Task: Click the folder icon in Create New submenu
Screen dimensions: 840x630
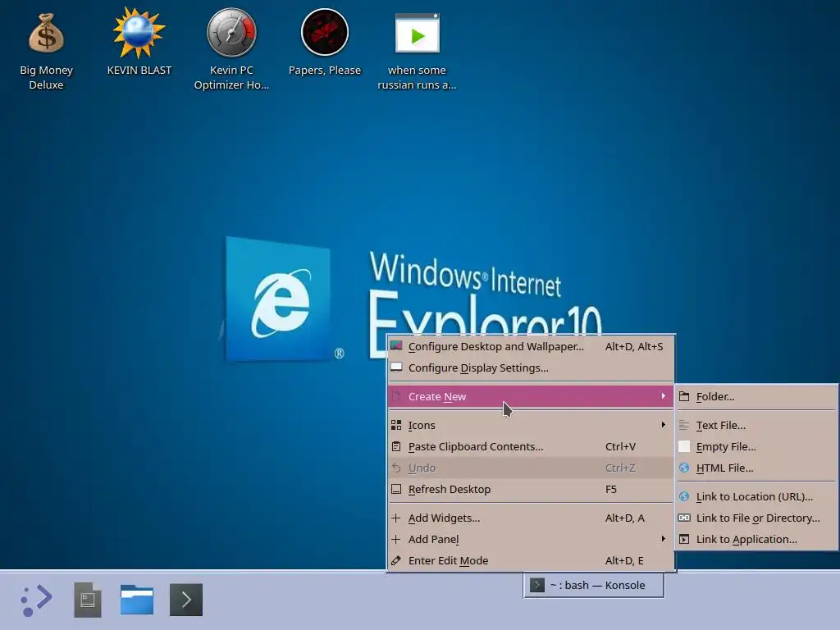Action: [x=684, y=396]
